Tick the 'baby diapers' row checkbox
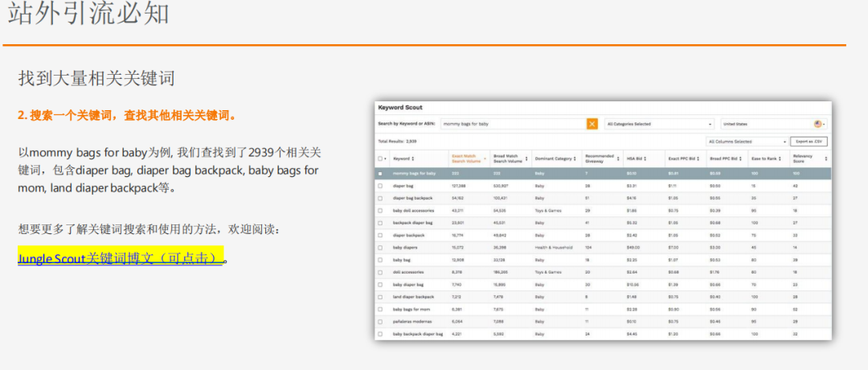868x370 pixels. (380, 248)
